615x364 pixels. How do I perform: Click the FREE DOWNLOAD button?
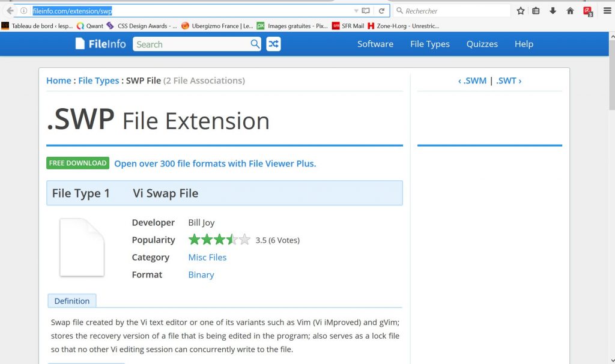78,163
